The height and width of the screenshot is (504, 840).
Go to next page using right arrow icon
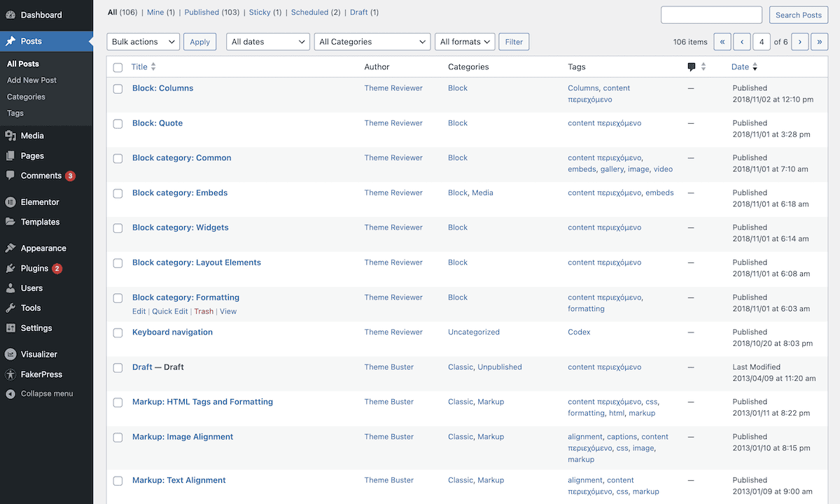click(800, 41)
